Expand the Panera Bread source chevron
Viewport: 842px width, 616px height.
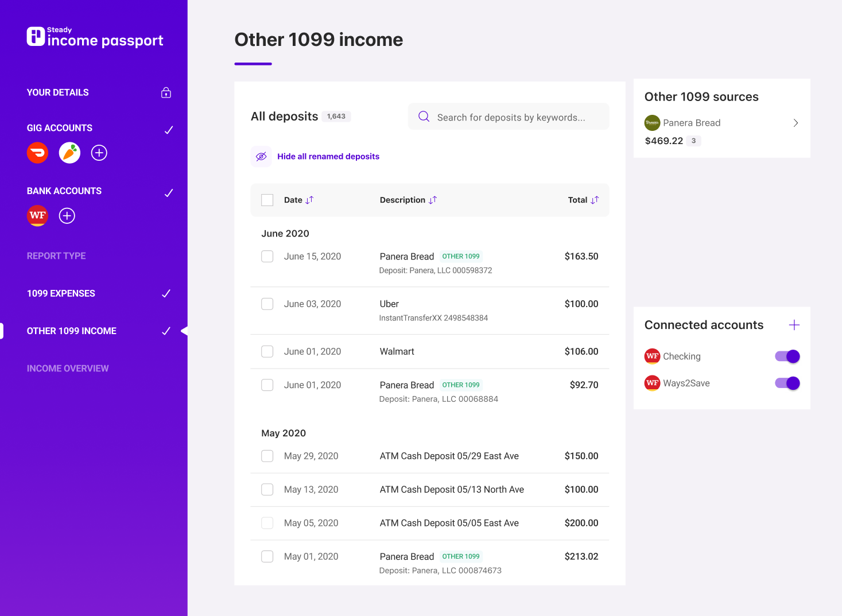tap(796, 123)
